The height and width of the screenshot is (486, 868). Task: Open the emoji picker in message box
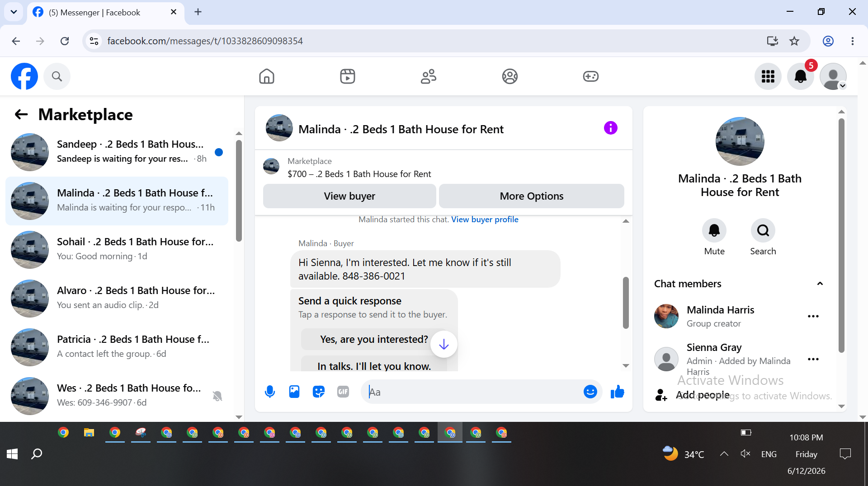(x=590, y=392)
